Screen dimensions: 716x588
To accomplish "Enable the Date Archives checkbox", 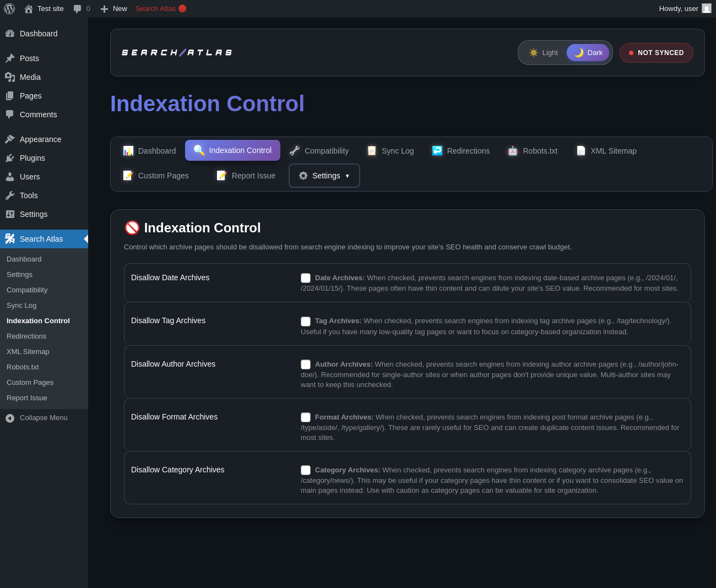I will [306, 278].
